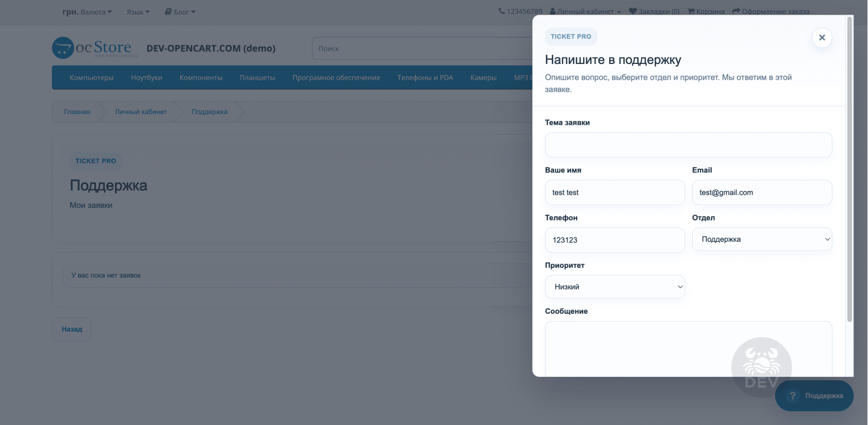Click the heart icon next to Закладки
868x425 pixels.
click(633, 11)
